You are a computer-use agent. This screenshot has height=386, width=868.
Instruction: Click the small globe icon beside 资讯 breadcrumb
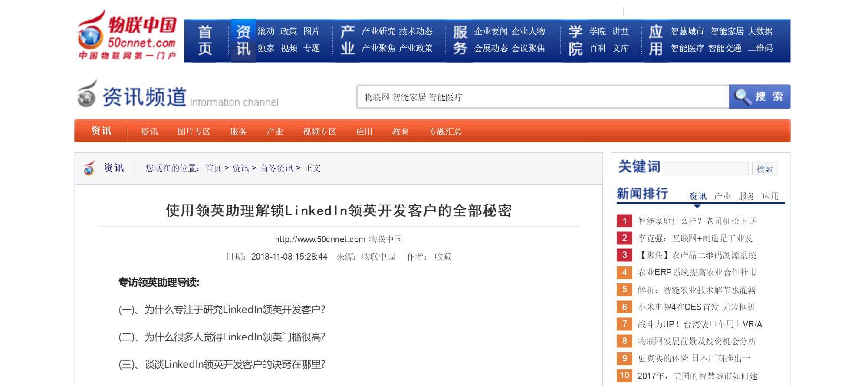[89, 168]
